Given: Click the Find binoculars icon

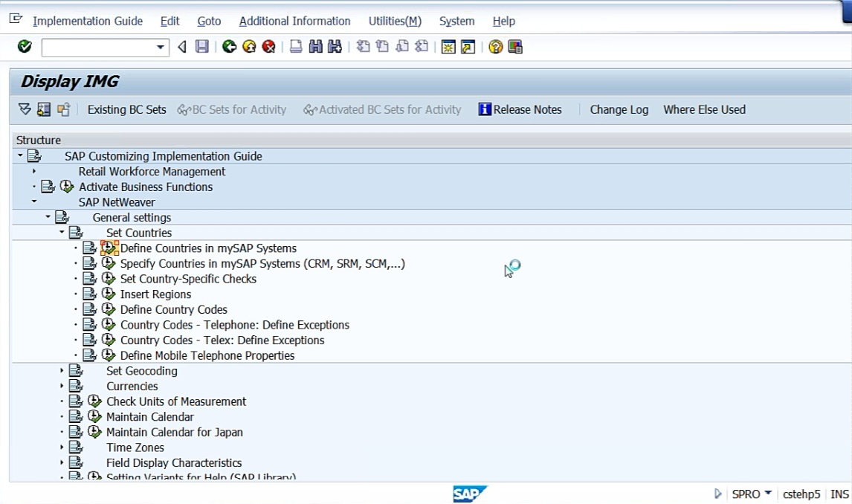Looking at the screenshot, I should point(315,47).
